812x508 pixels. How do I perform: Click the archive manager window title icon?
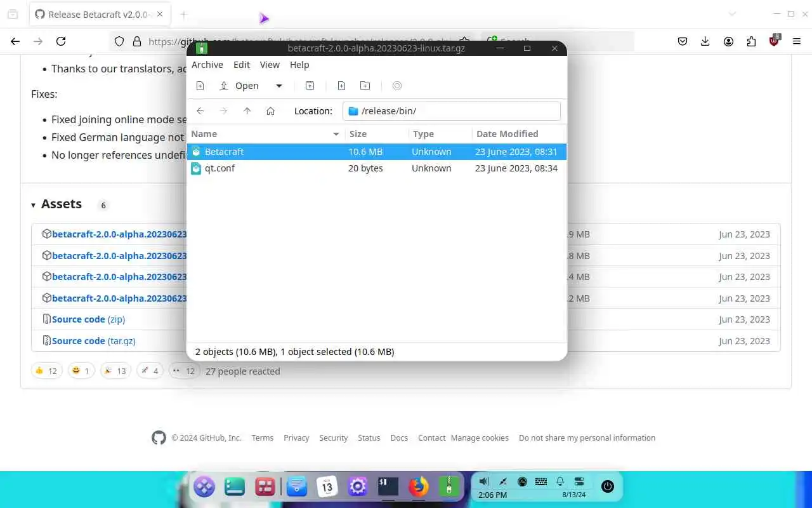point(202,48)
